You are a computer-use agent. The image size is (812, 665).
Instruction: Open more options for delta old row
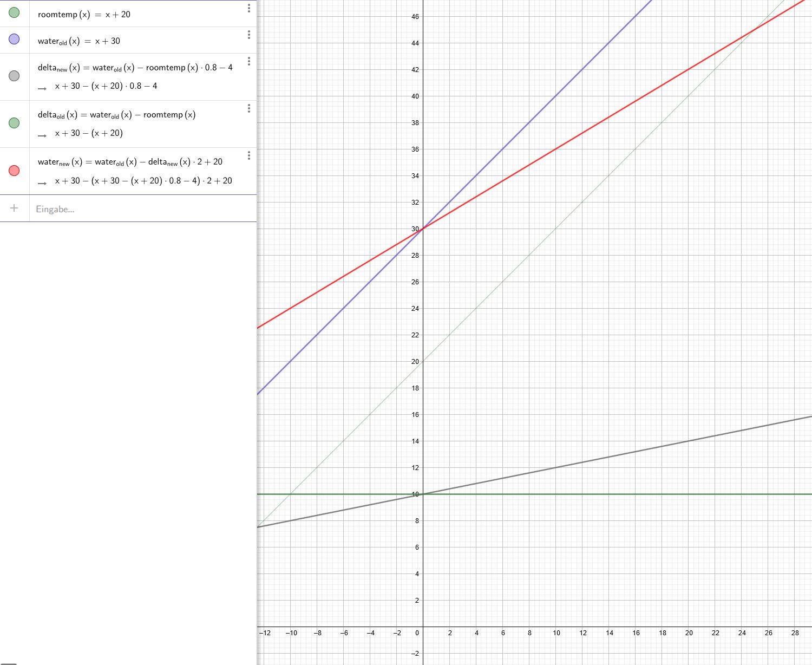248,108
